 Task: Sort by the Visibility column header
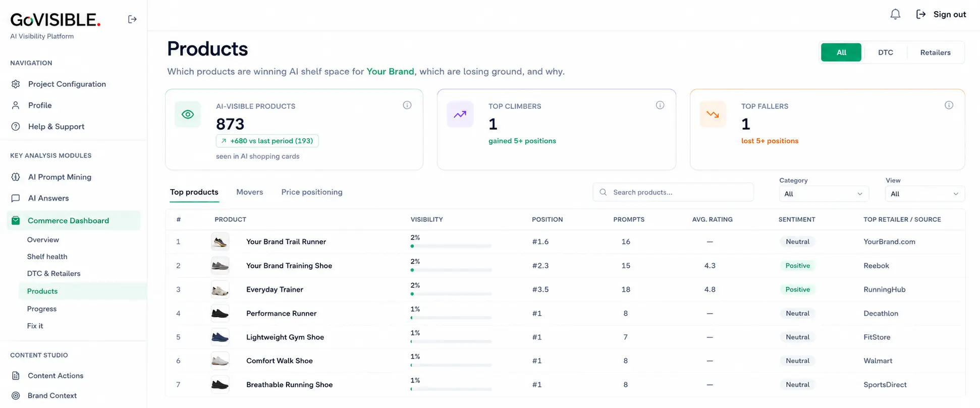[426, 219]
